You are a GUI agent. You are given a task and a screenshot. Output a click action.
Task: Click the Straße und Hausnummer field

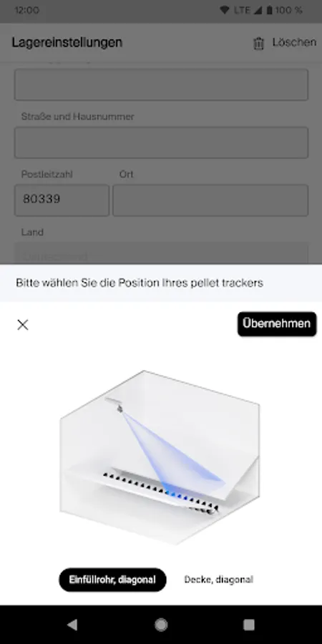coord(162,142)
